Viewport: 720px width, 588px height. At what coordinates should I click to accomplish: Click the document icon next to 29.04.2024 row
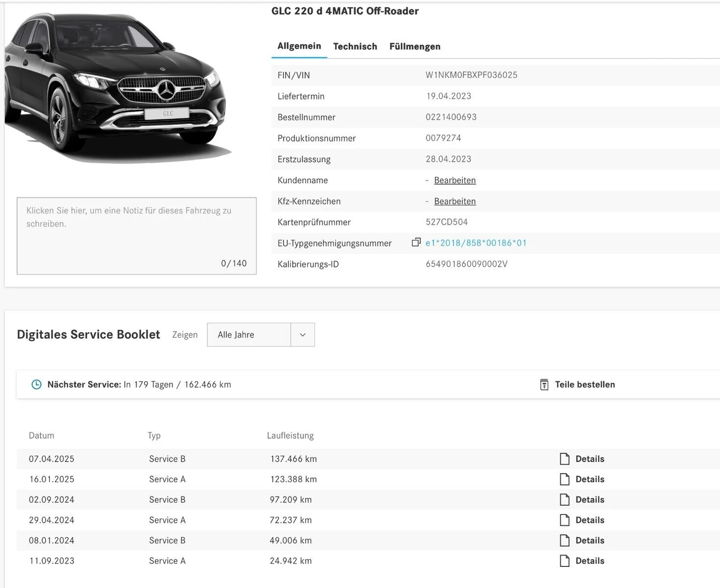click(565, 520)
